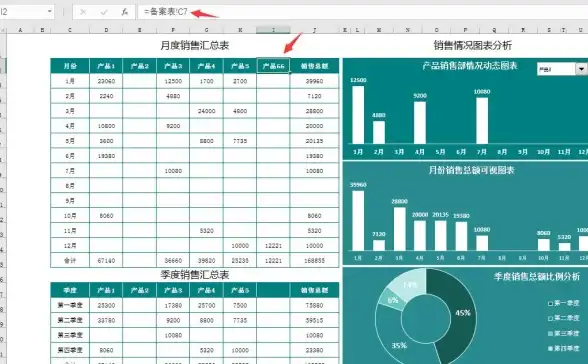The height and width of the screenshot is (364, 588).
Task: Select the selected 产品66 header cell
Action: pyautogui.click(x=273, y=66)
